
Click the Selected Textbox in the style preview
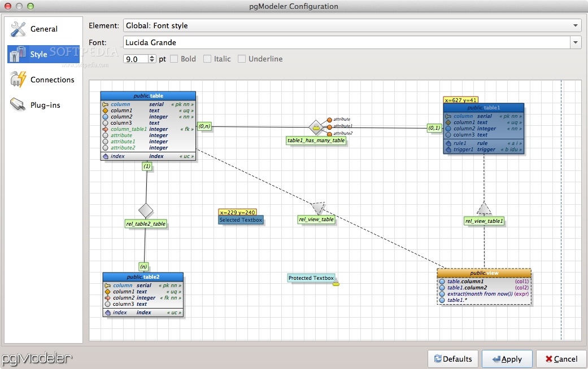(x=241, y=220)
